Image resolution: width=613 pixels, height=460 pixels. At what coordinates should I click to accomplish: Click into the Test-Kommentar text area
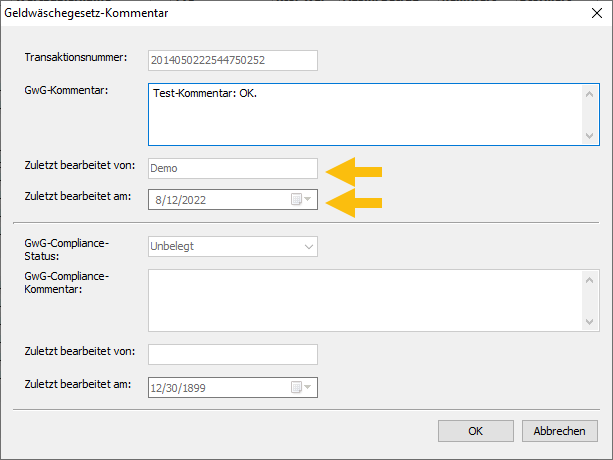click(364, 114)
